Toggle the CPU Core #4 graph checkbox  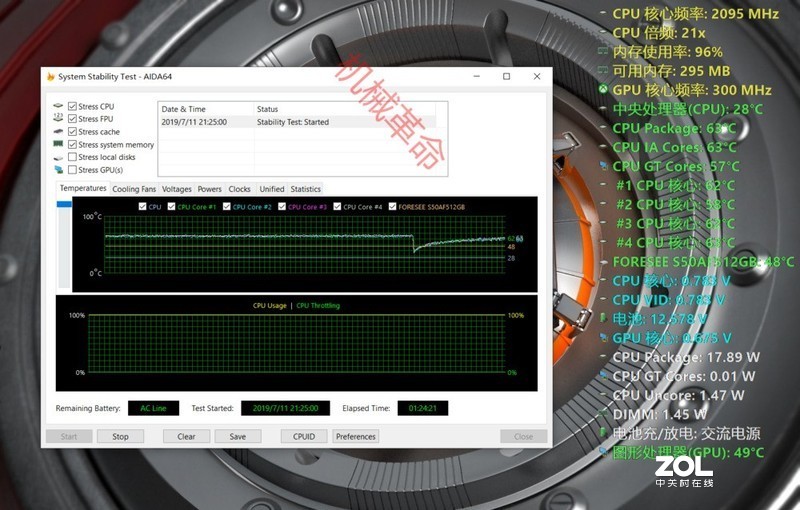[x=337, y=207]
